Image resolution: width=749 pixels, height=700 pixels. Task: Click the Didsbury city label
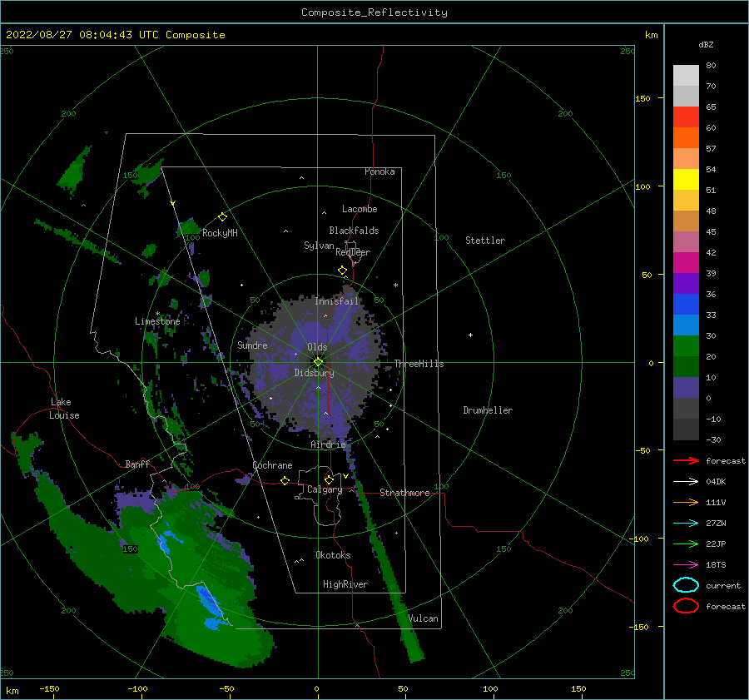point(315,373)
